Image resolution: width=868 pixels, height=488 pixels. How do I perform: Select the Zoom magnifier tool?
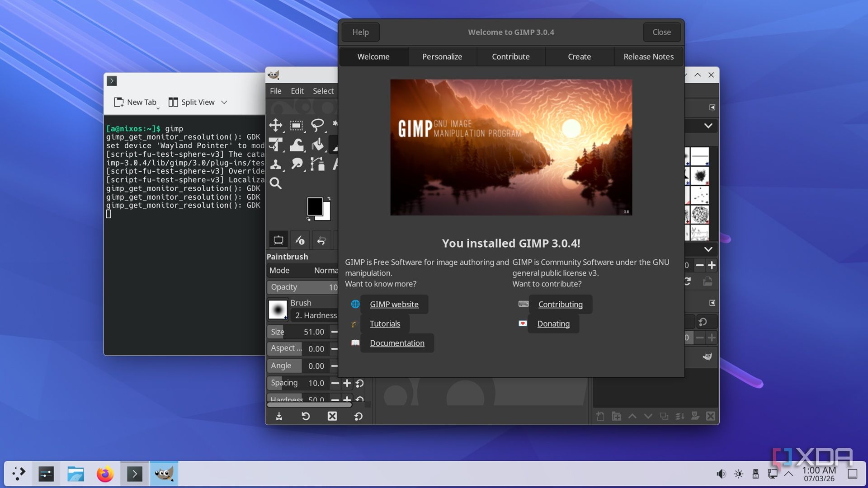pos(275,183)
